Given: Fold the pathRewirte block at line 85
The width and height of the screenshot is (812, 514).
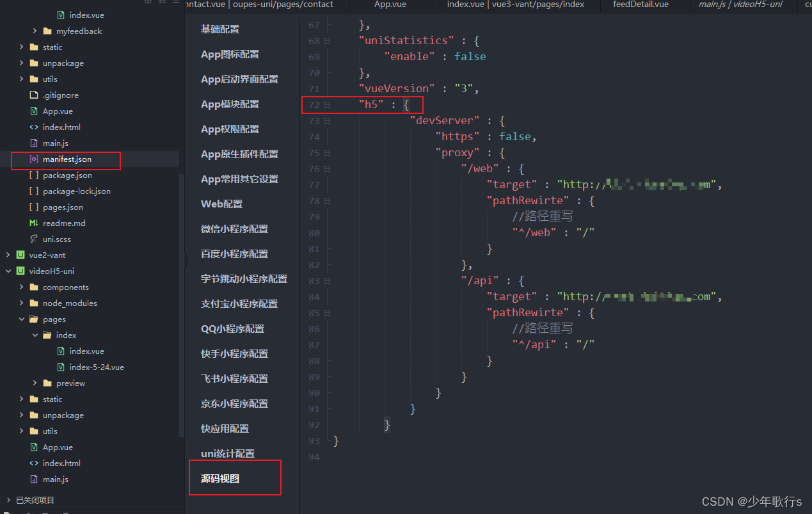Looking at the screenshot, I should click(x=327, y=312).
